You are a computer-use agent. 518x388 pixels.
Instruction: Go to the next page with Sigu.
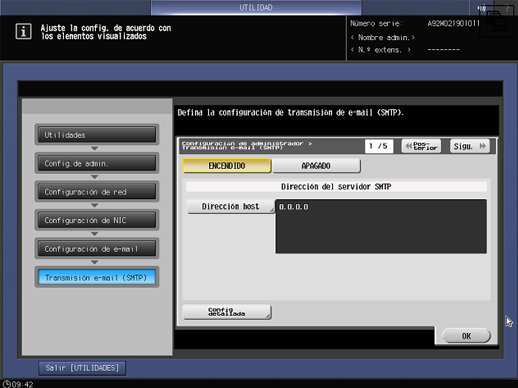pos(470,146)
